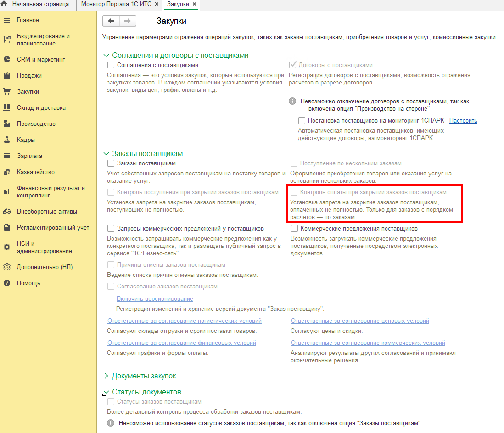504x433 pixels.
Task: Tick the Заказы поставщикам checkbox
Action: (x=111, y=163)
